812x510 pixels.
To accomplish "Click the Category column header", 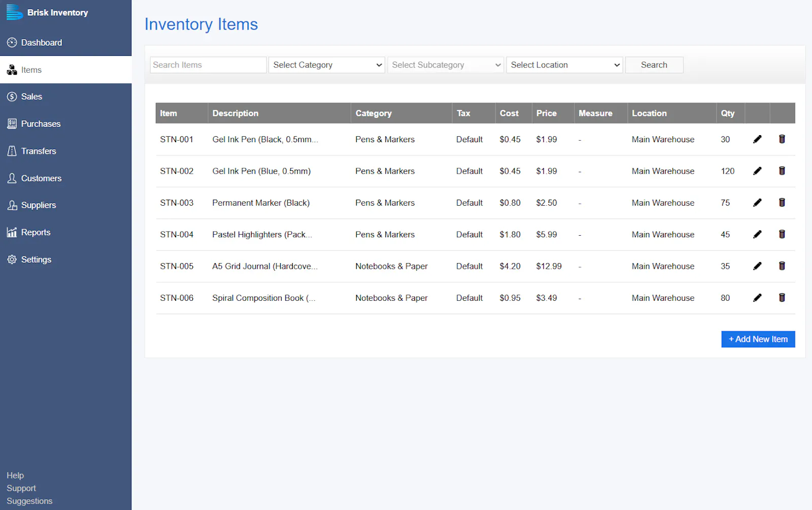I will click(401, 113).
